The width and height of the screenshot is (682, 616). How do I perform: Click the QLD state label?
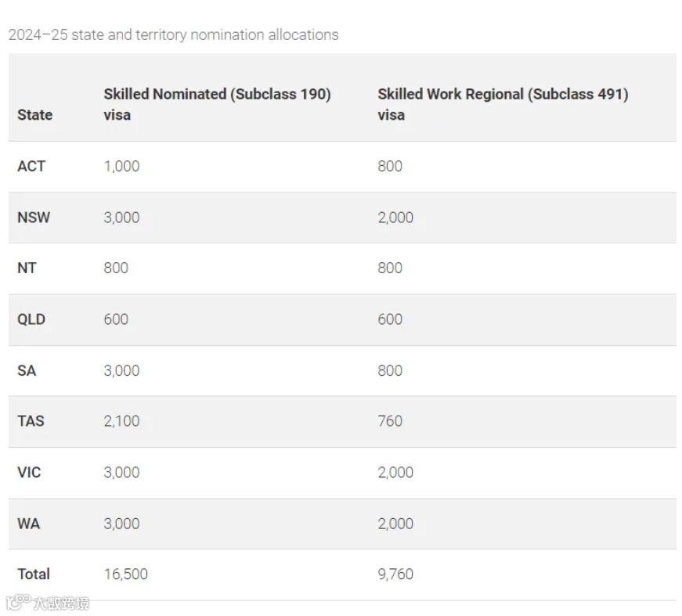(31, 319)
